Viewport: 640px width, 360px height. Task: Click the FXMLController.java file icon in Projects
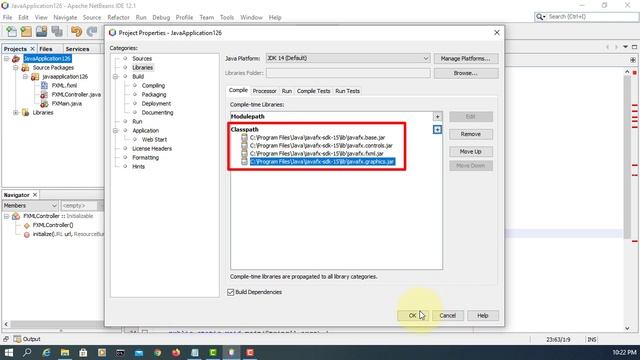44,94
